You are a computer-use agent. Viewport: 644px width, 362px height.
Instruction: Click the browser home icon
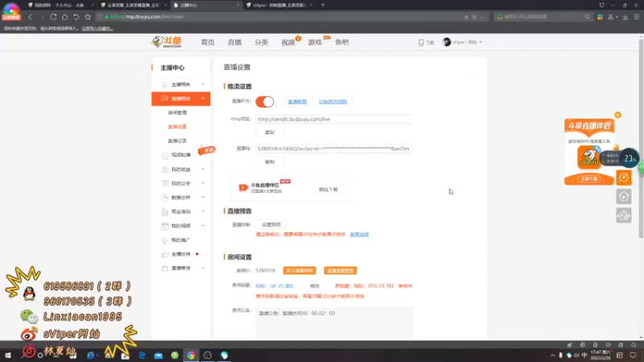coord(64,17)
